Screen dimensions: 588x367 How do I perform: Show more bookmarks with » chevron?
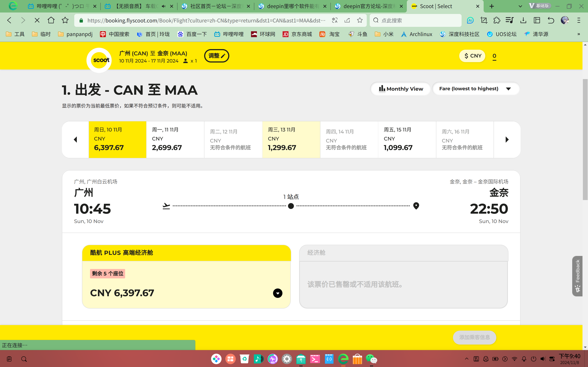coord(579,34)
